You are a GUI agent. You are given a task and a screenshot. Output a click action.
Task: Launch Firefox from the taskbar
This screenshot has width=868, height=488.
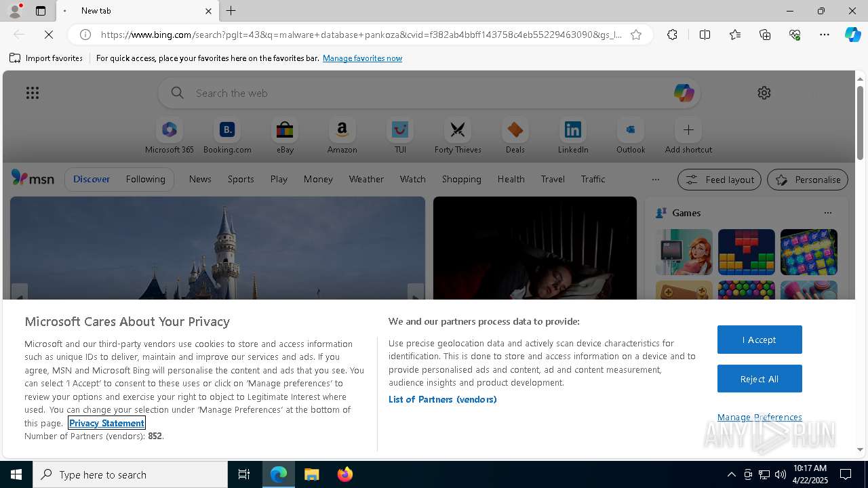point(345,474)
